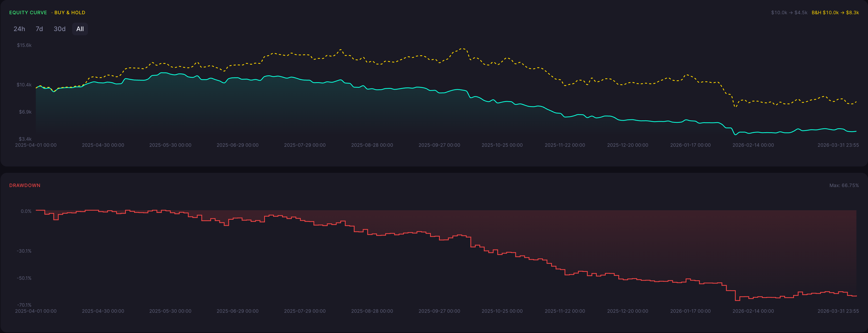Viewport: 868px width, 333px height.
Task: Click the $10.4k equity axis label
Action: pyautogui.click(x=24, y=85)
